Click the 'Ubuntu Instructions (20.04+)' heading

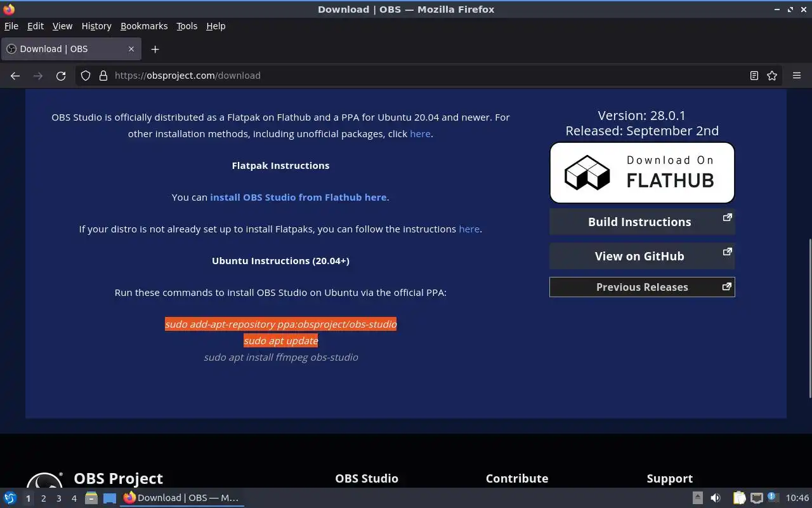coord(280,260)
